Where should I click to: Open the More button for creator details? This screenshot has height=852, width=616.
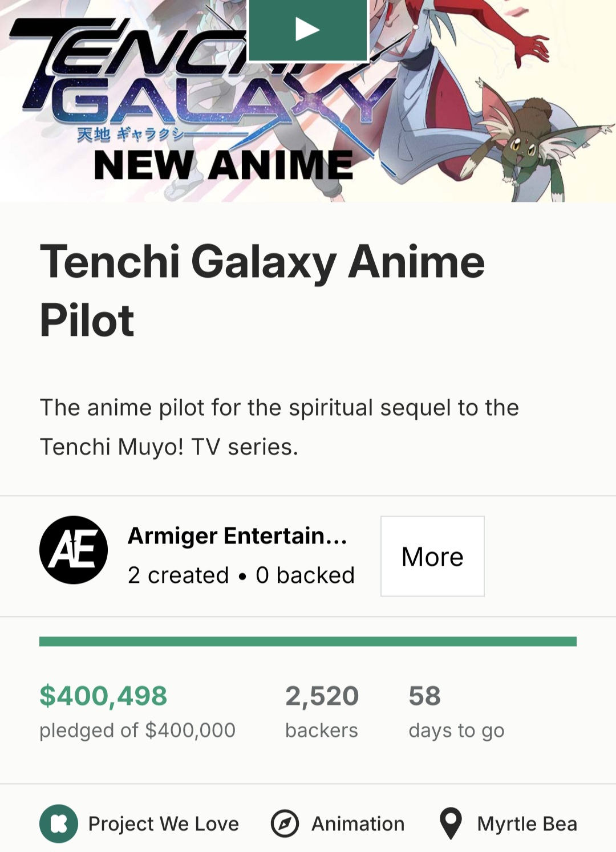point(432,556)
